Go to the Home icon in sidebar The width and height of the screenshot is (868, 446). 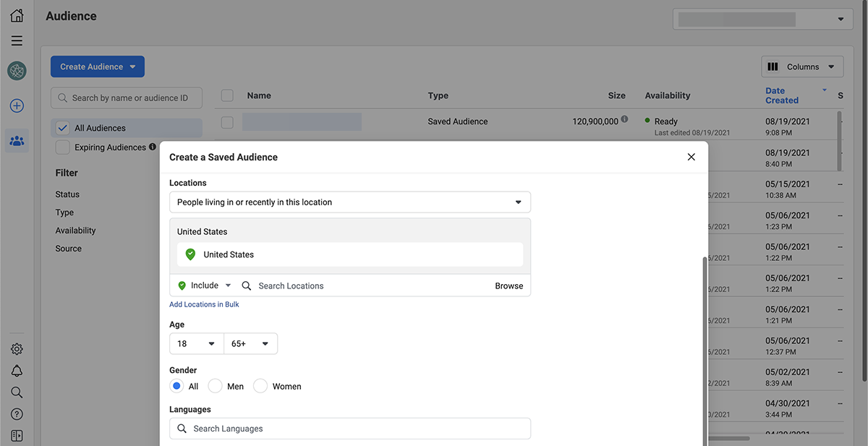click(x=17, y=16)
